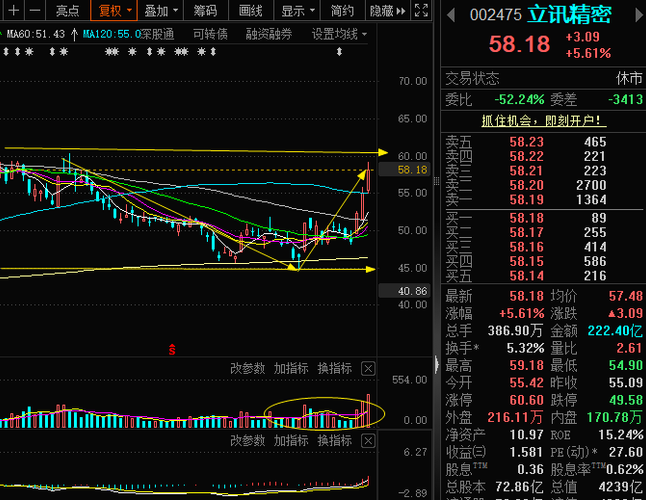This screenshot has width=646, height=500.
Task: Zoom out chart with minus button
Action: 35,10
